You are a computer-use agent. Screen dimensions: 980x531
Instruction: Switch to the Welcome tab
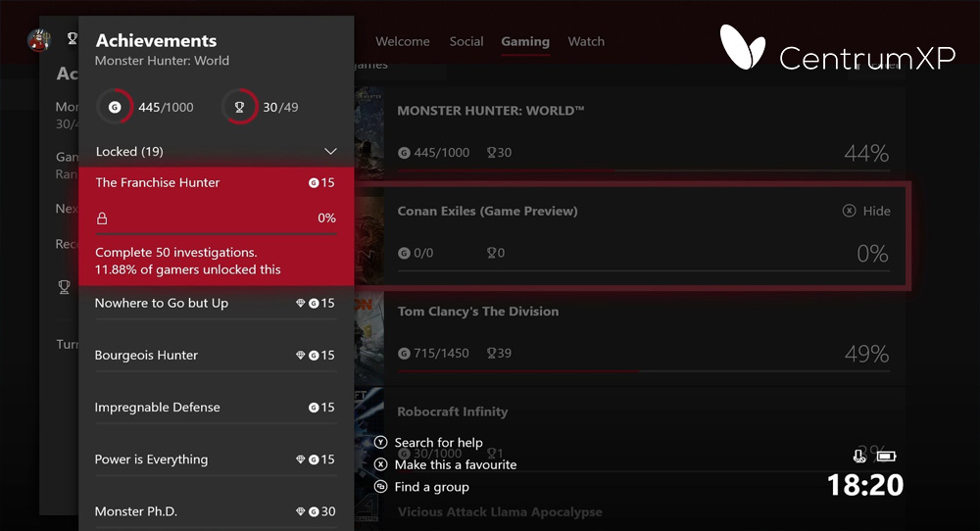[403, 41]
